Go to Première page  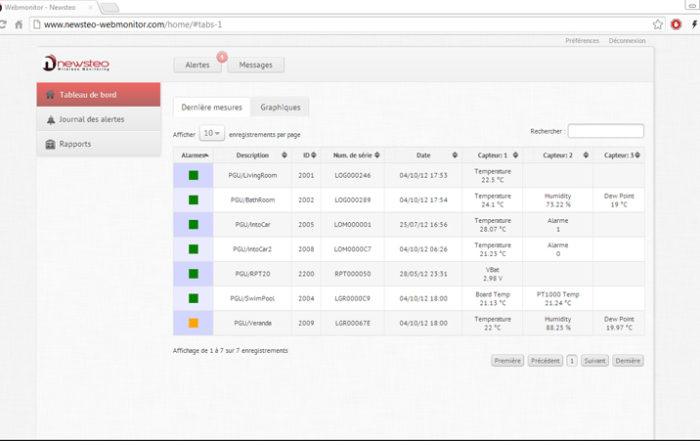508,361
